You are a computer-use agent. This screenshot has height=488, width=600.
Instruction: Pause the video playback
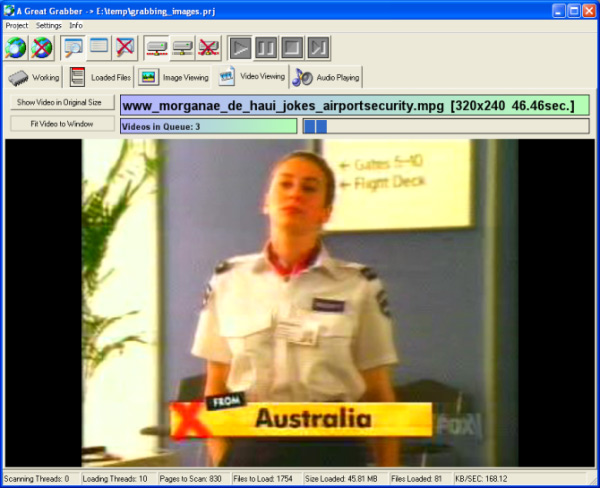point(266,47)
